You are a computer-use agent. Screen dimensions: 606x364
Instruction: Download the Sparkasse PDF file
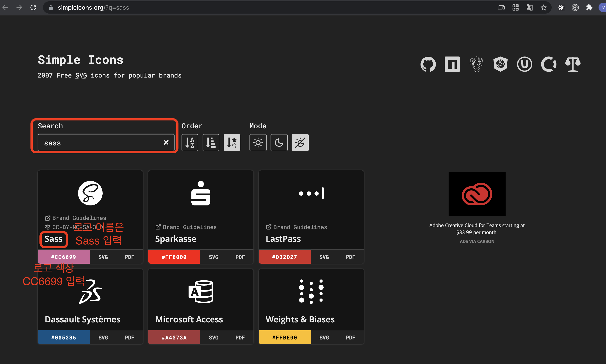(x=240, y=257)
